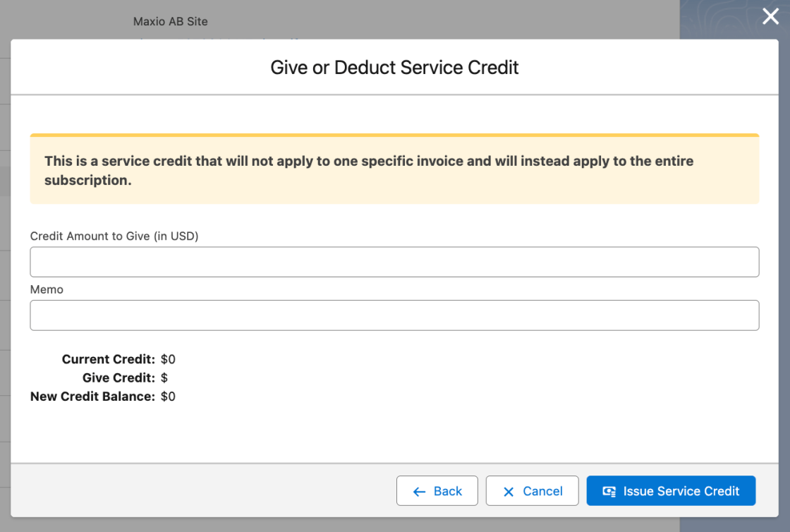Select the Memo field label
Screen dimensions: 790x532
tap(47, 289)
